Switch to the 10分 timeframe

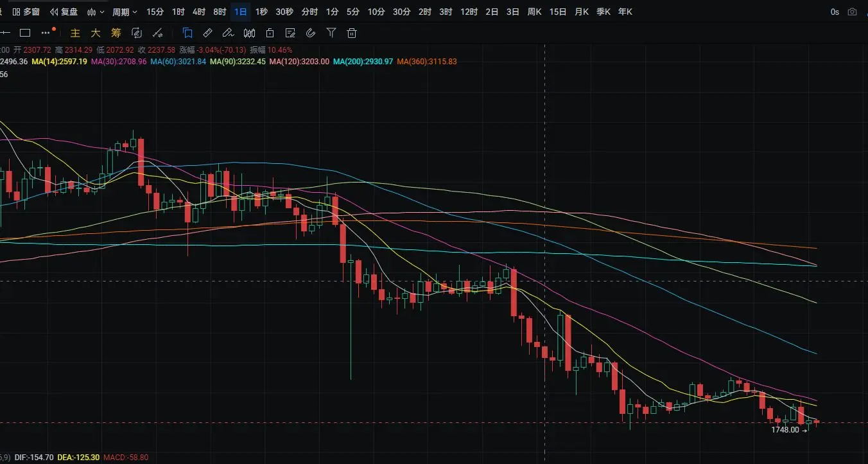[376, 12]
